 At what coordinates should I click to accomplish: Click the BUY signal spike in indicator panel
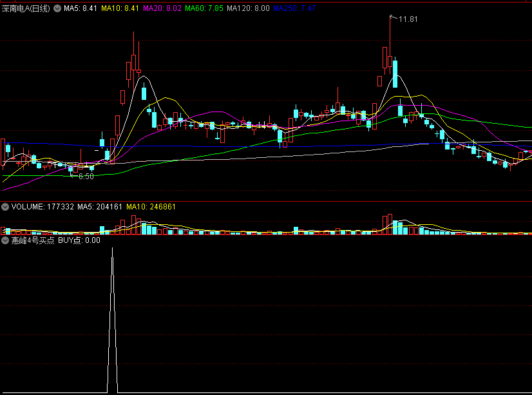tap(112, 320)
